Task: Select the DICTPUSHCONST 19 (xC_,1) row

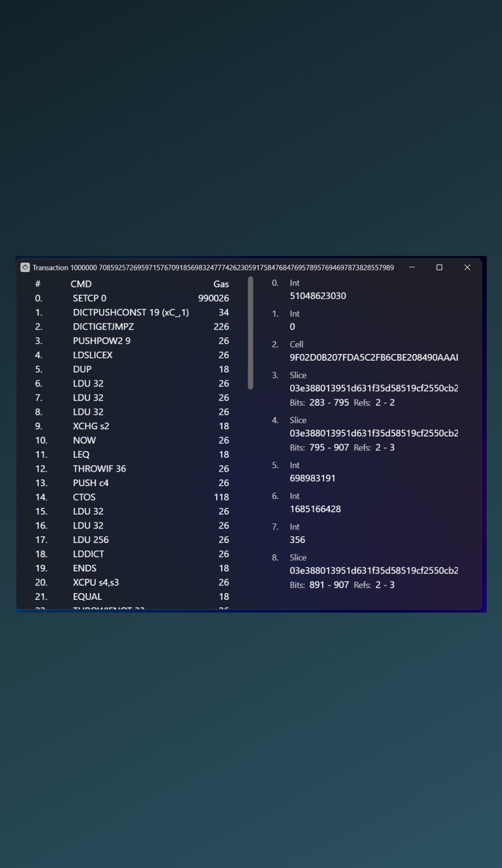Action: point(132,312)
